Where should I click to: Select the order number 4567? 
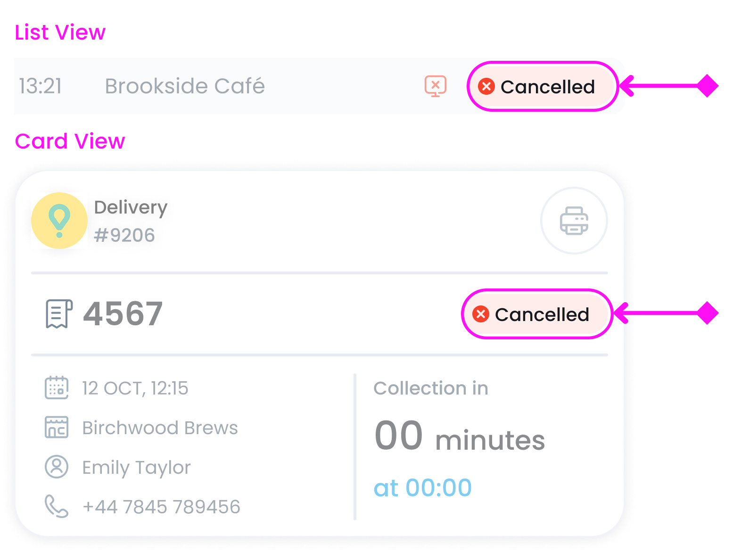(x=123, y=313)
